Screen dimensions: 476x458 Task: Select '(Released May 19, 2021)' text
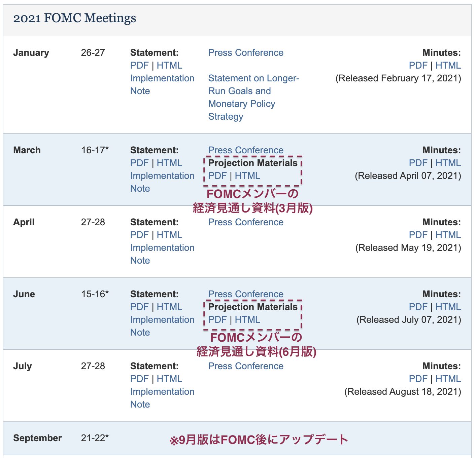408,248
